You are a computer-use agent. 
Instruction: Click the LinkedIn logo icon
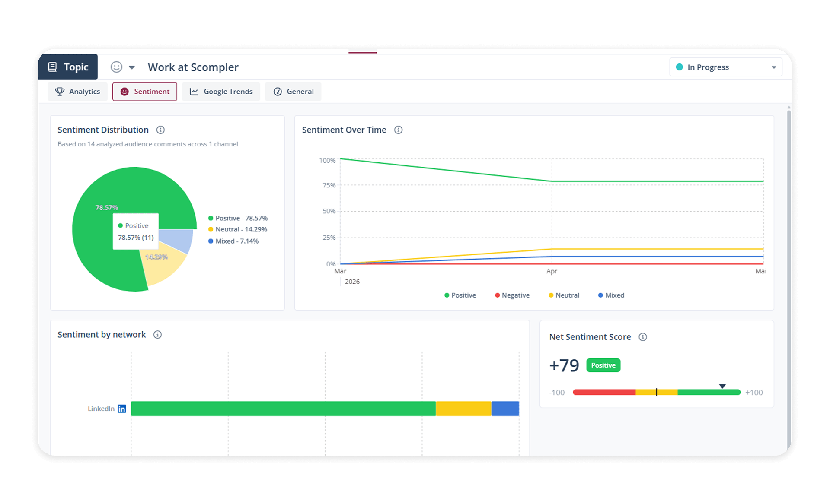click(122, 409)
